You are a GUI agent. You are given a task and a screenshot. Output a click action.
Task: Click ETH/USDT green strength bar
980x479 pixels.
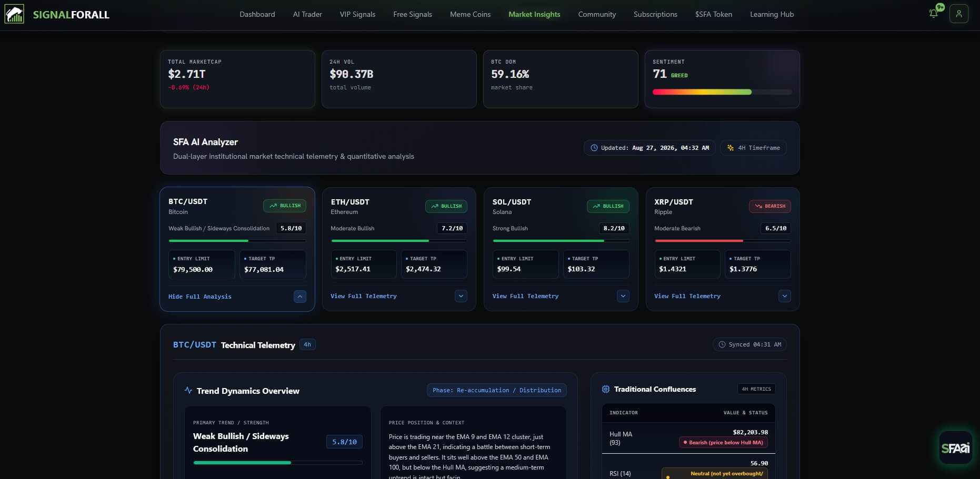pos(399,241)
